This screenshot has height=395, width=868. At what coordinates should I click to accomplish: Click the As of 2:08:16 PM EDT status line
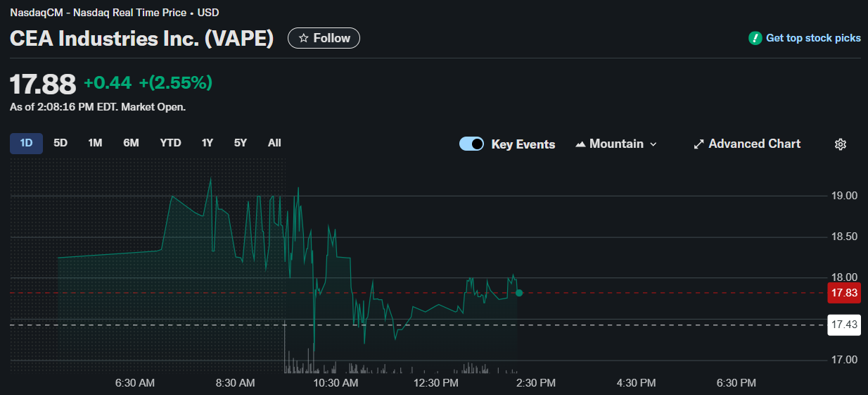pyautogui.click(x=98, y=107)
